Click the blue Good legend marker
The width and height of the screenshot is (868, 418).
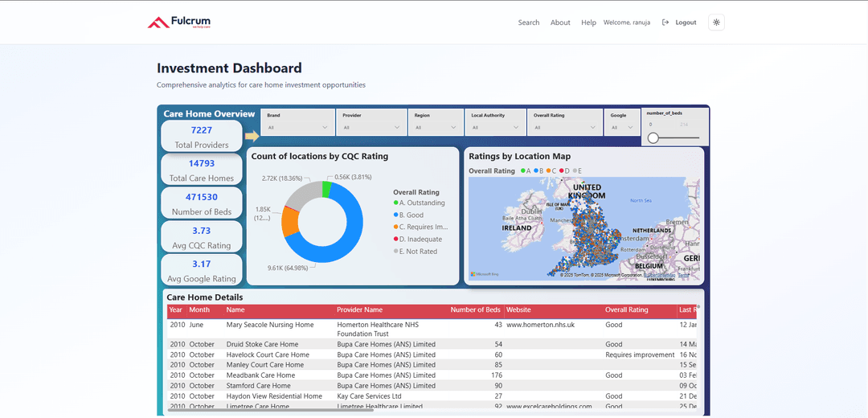[395, 215]
